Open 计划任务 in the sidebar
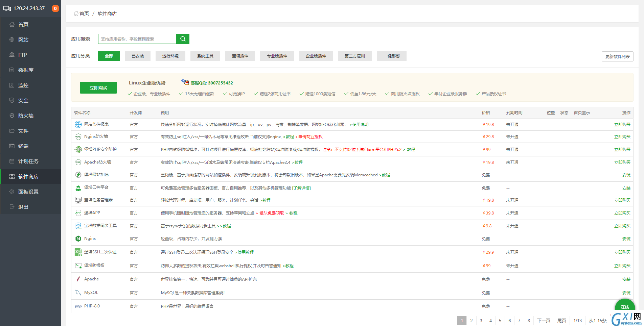This screenshot has width=644, height=326. pyautogui.click(x=30, y=161)
